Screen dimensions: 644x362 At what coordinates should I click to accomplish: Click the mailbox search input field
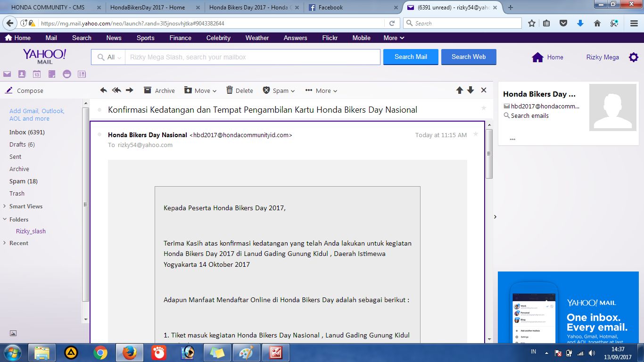coord(252,57)
